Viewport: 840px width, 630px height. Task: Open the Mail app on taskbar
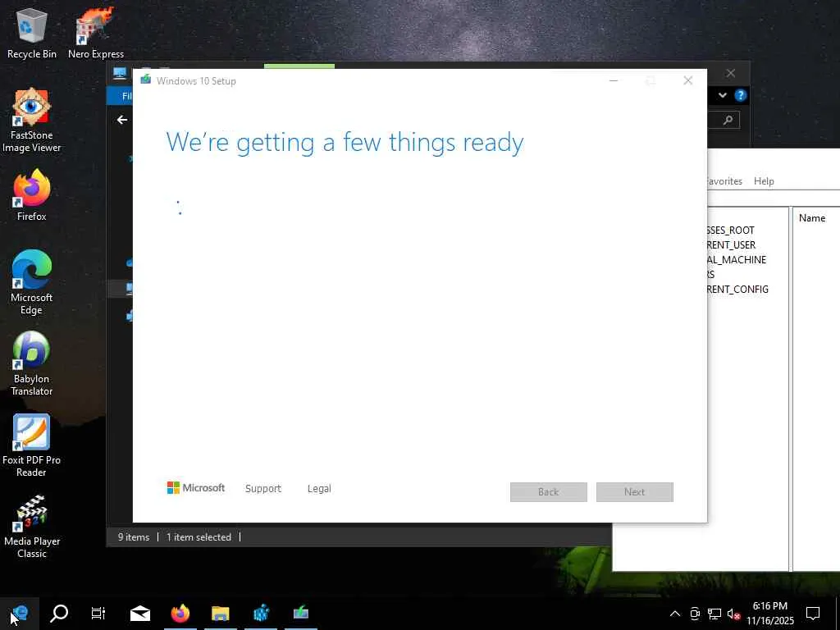[x=139, y=614]
